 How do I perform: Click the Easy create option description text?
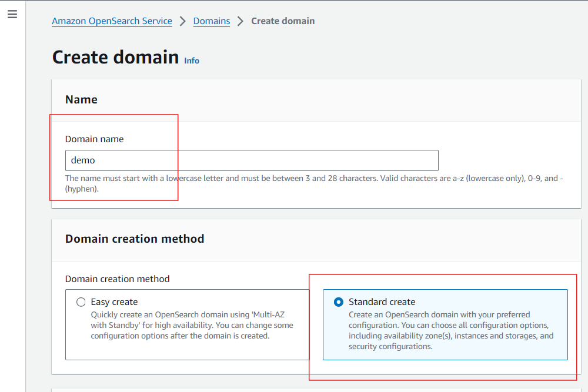(x=192, y=325)
